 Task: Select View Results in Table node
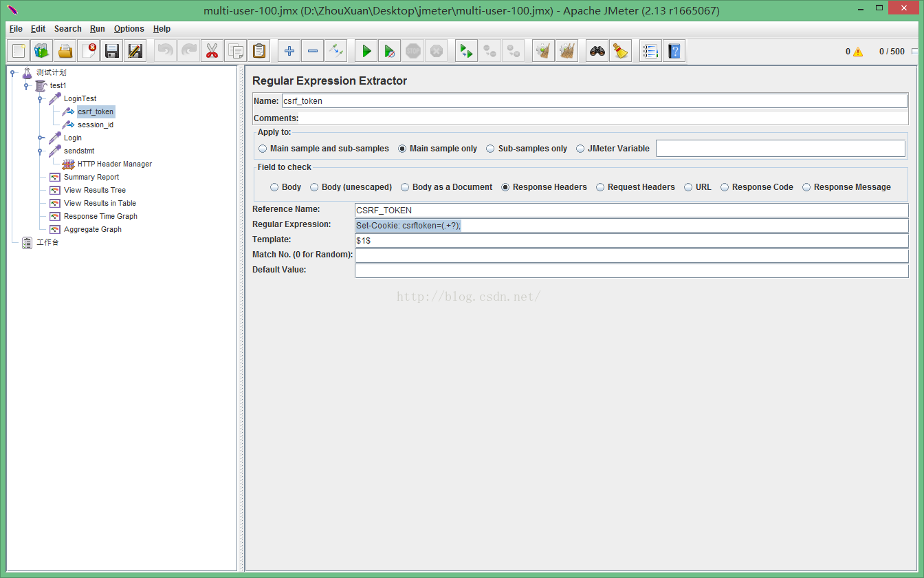[x=100, y=203]
